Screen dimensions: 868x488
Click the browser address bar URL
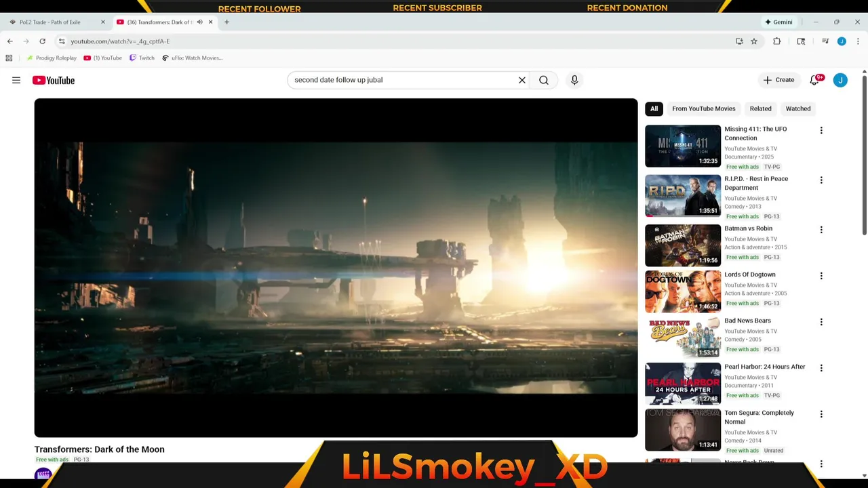(x=120, y=41)
